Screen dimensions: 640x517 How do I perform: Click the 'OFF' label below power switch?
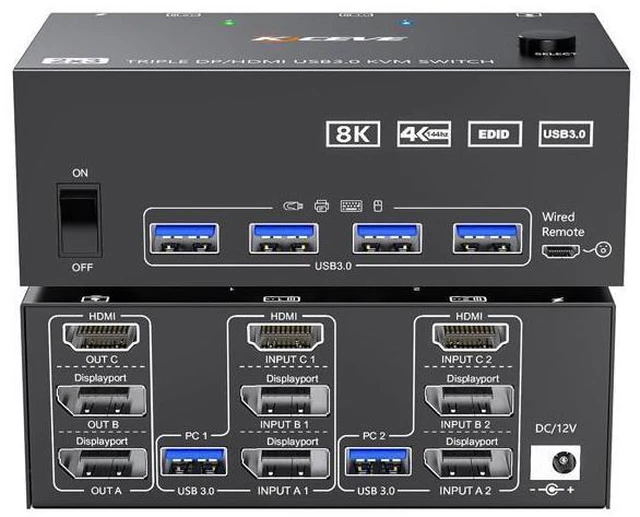(82, 268)
